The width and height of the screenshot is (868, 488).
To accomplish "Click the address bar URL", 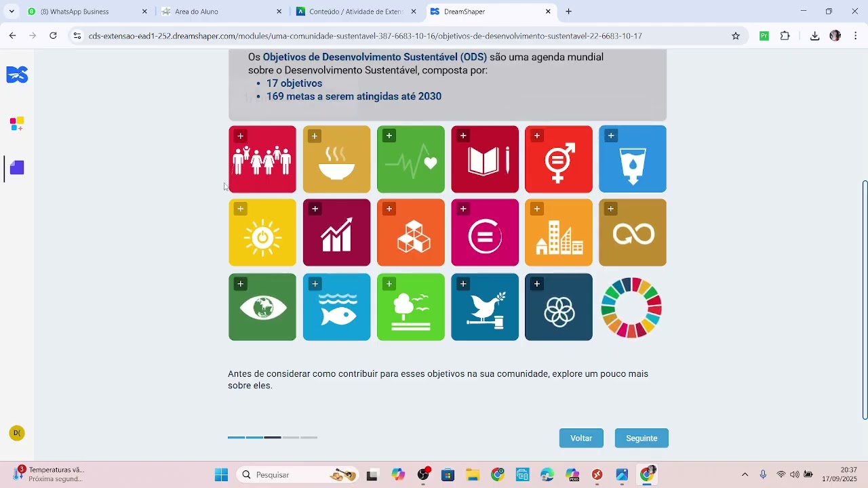I will (365, 36).
